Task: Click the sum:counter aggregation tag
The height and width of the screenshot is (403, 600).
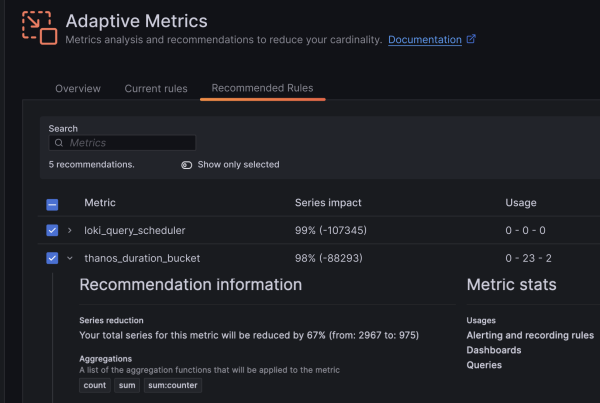Action: pos(171,386)
